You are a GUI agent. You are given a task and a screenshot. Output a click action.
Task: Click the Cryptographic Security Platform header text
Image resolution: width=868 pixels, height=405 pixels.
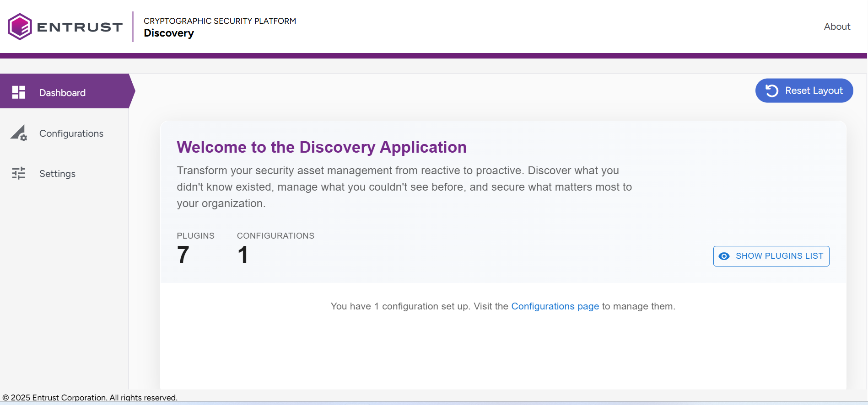(220, 21)
